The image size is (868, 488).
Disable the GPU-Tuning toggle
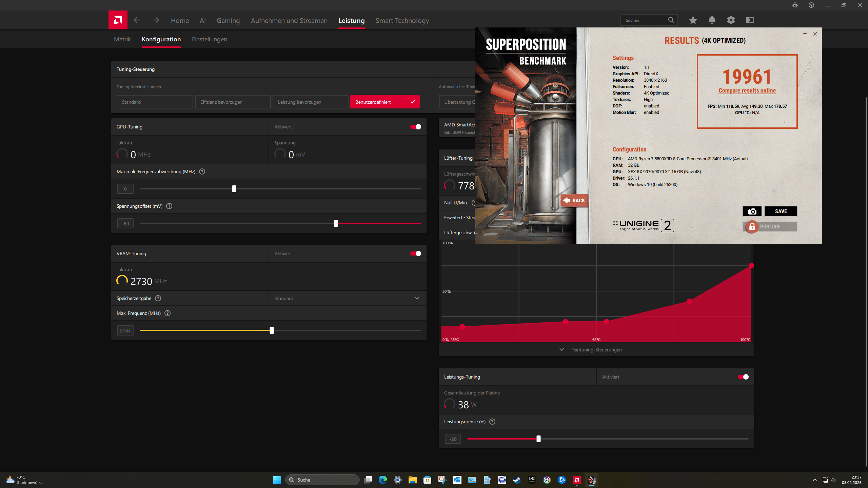[x=415, y=126]
